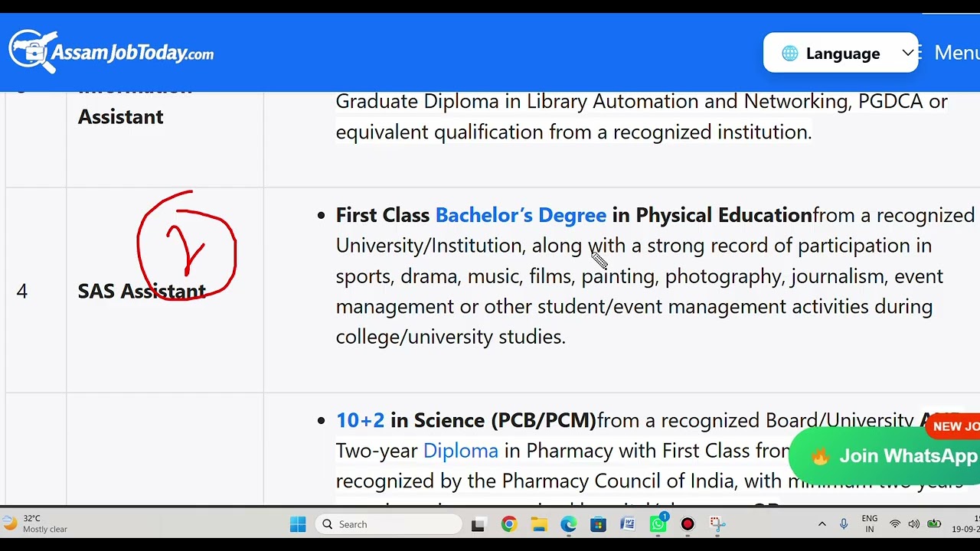Open the Windows Start menu
The image size is (980, 551).
[x=298, y=524]
